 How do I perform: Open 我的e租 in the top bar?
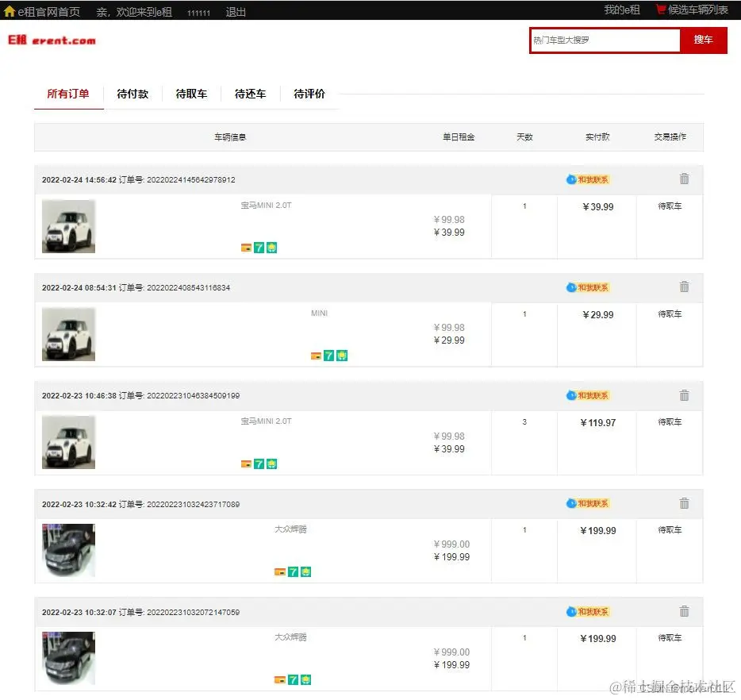tap(621, 10)
